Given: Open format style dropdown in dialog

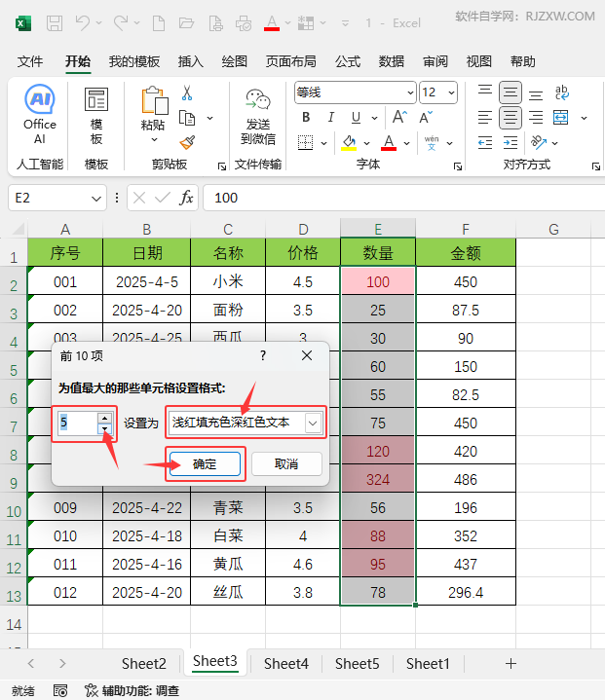Looking at the screenshot, I should click(x=313, y=423).
